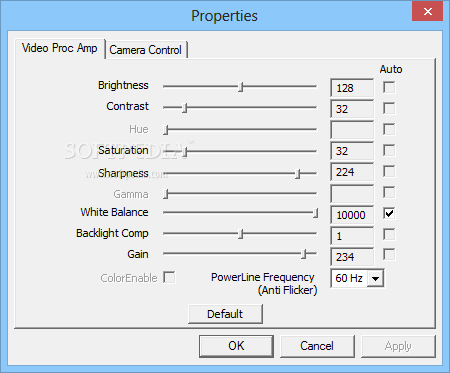This screenshot has height=373, width=450.
Task: Enable Auto for Gain
Action: [x=389, y=255]
